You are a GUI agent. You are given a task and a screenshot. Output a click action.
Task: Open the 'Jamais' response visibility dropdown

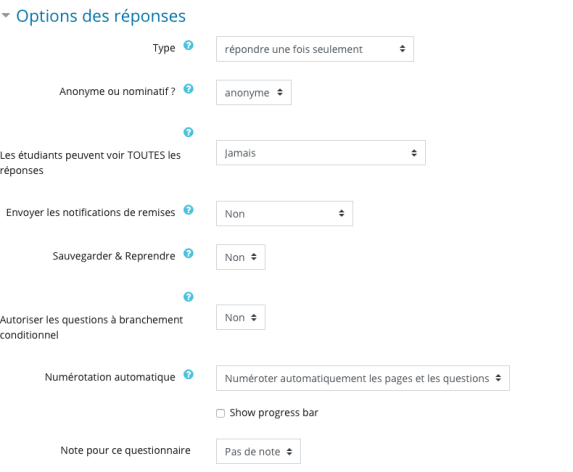[x=320, y=153]
